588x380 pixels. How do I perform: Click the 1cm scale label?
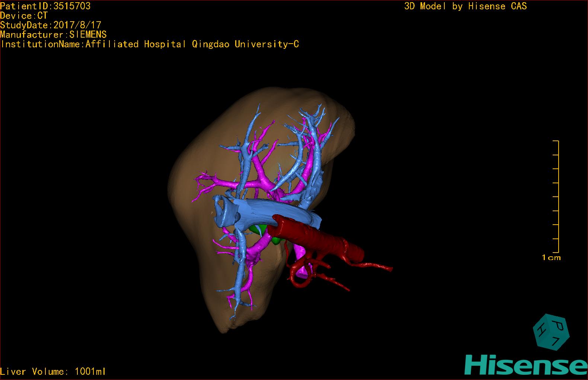551,257
